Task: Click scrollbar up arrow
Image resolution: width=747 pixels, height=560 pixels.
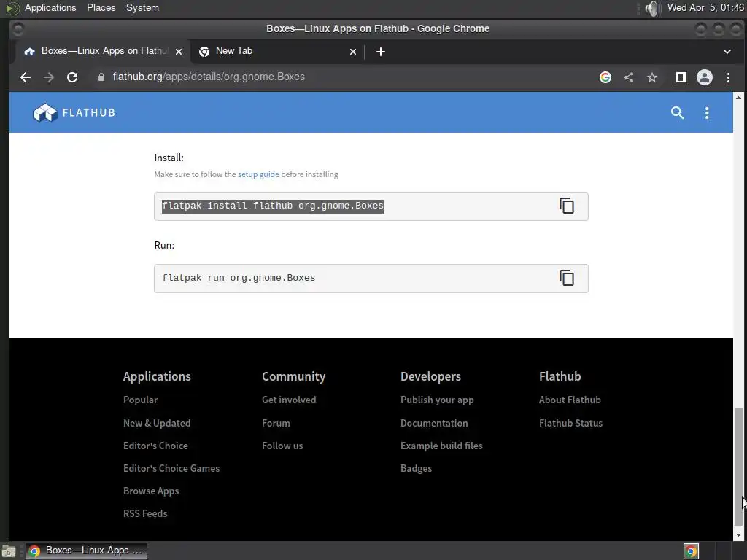Action: 738,97
